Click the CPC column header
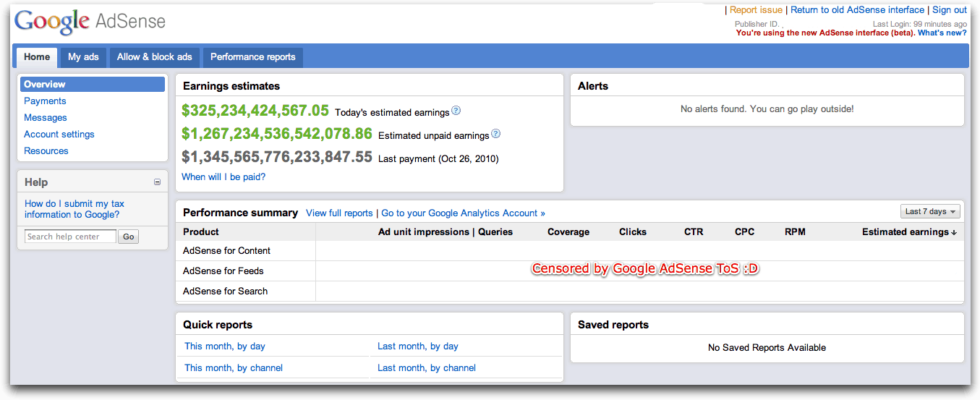980x400 pixels. [x=744, y=232]
